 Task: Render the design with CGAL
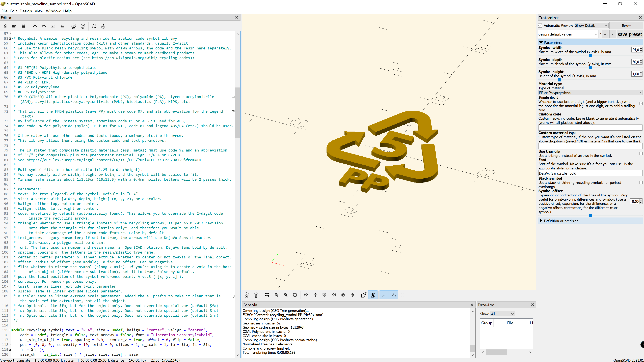pyautogui.click(x=83, y=26)
